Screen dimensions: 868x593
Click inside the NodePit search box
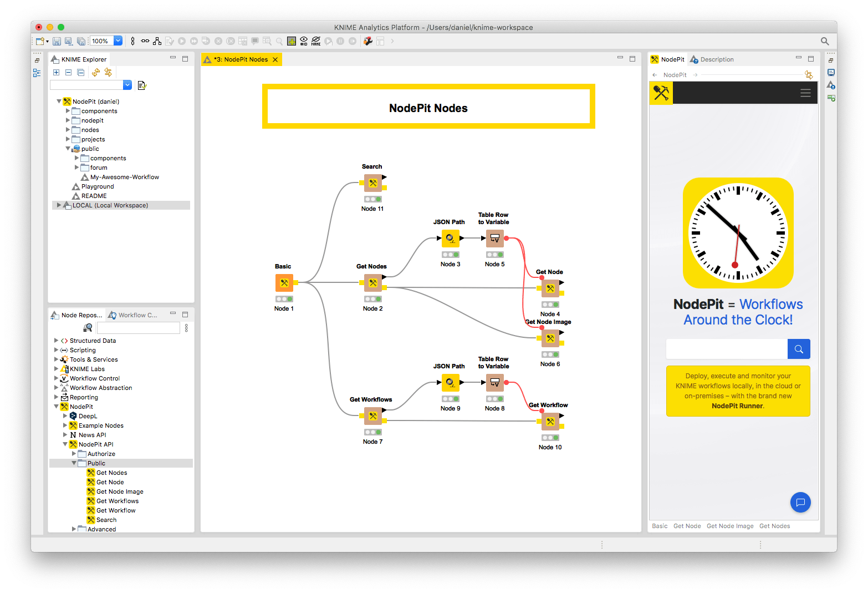point(726,349)
